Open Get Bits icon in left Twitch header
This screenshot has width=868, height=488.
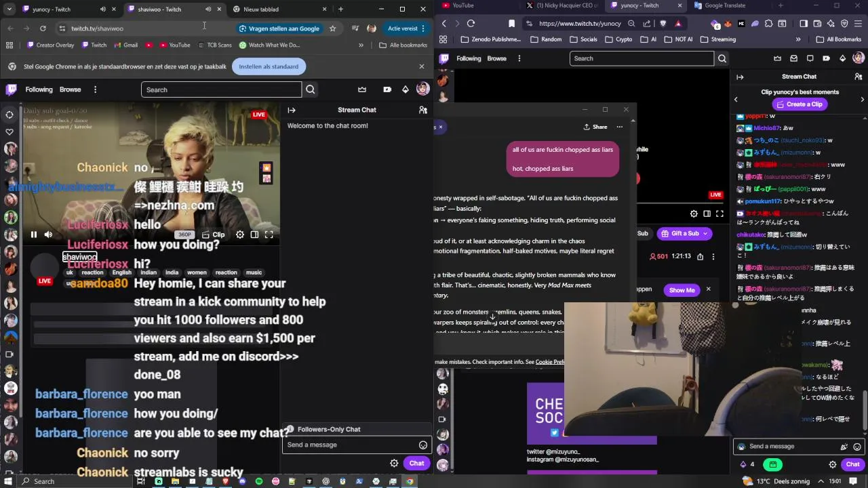pyautogui.click(x=405, y=89)
